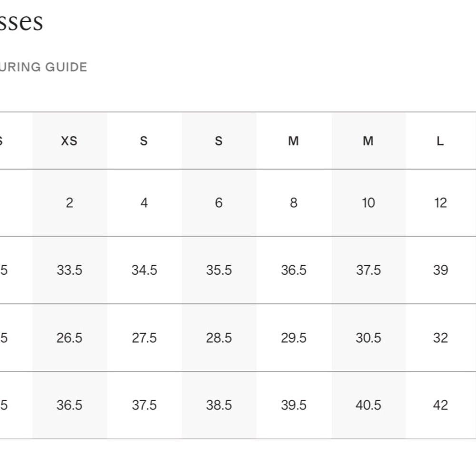Select the L column header
Viewport: 476px width, 476px height.
click(x=440, y=141)
